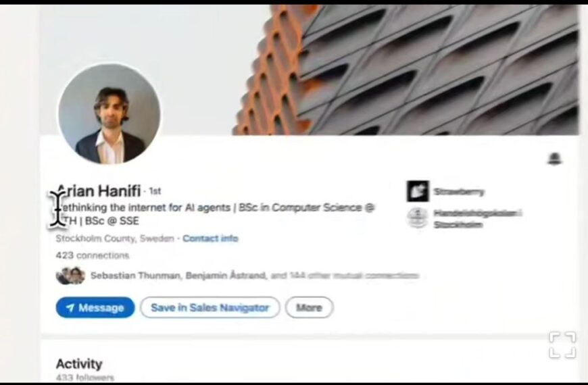Click the mutual connections avatar pictures

[70, 276]
